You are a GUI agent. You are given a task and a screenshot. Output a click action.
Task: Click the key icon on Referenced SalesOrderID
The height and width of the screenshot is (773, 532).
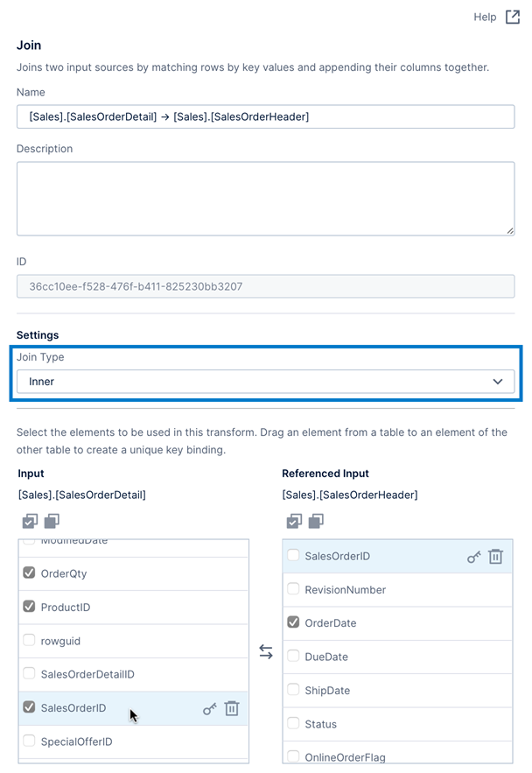pos(473,554)
